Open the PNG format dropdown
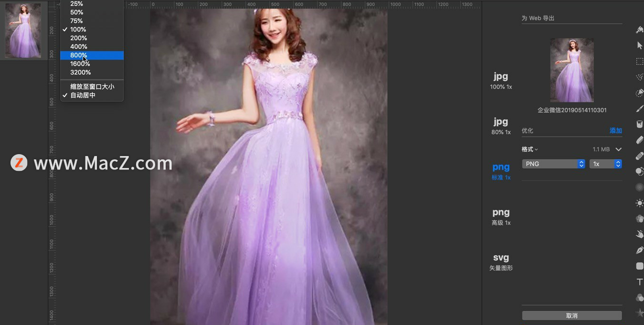The height and width of the screenshot is (325, 644). (554, 164)
